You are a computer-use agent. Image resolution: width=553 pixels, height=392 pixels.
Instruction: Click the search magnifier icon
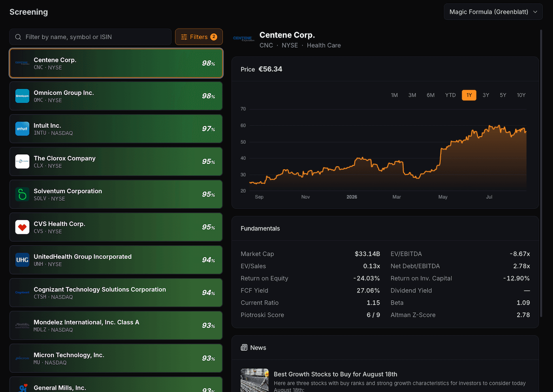tap(18, 37)
